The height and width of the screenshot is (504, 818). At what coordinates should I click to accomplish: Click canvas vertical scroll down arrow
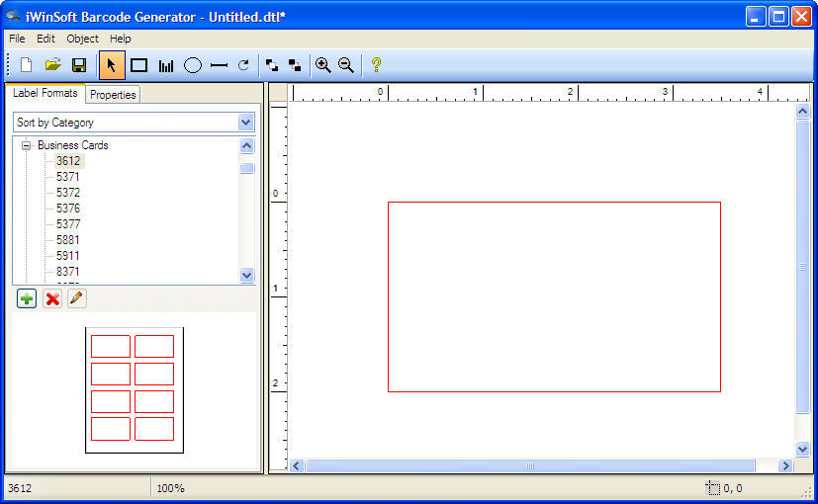(x=802, y=449)
